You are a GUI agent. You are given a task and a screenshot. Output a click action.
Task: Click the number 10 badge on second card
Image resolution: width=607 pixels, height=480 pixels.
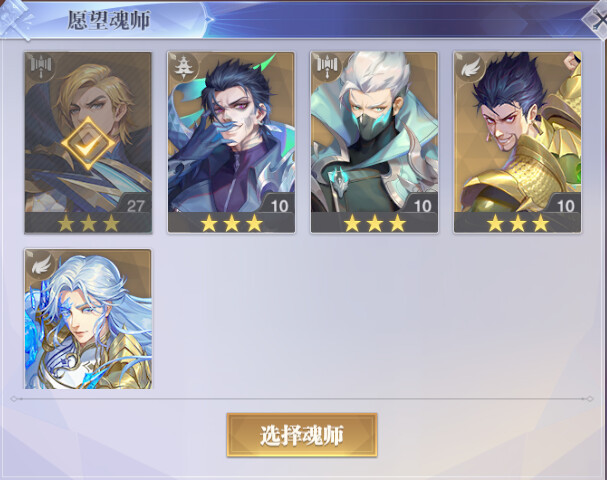[x=279, y=206]
